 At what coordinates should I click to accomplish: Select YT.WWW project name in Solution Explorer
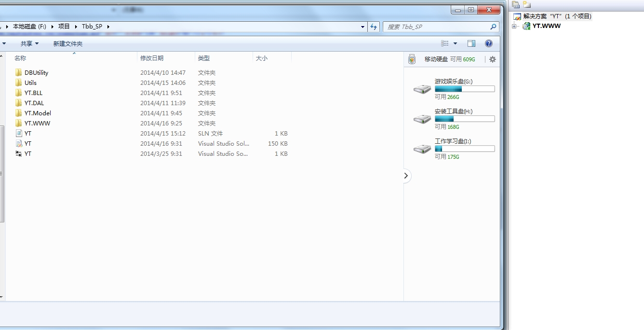[547, 26]
